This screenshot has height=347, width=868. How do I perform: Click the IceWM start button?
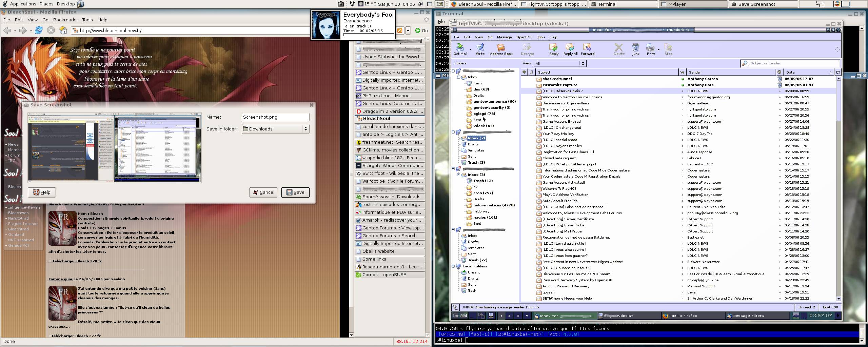pyautogui.click(x=460, y=316)
